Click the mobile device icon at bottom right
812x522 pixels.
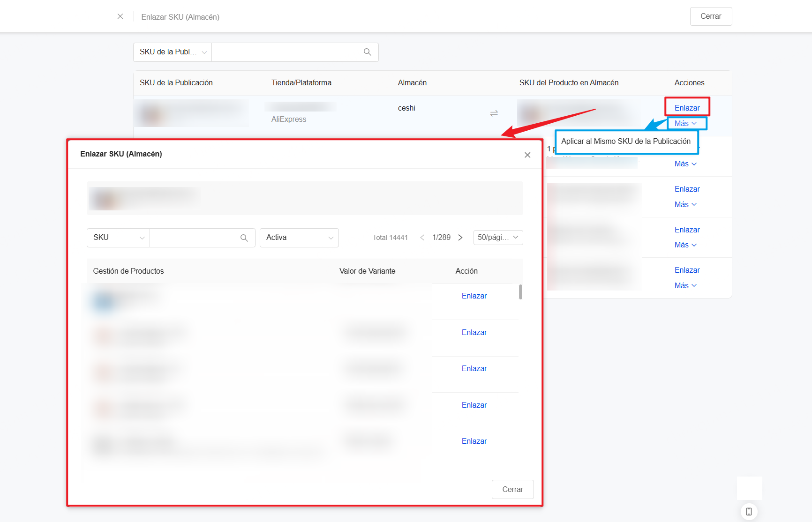click(749, 511)
